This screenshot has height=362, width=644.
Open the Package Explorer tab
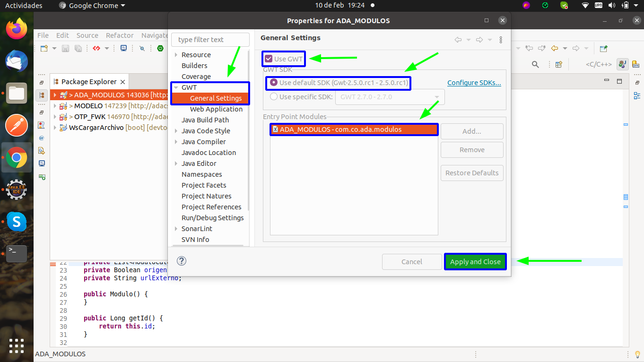pyautogui.click(x=88, y=82)
